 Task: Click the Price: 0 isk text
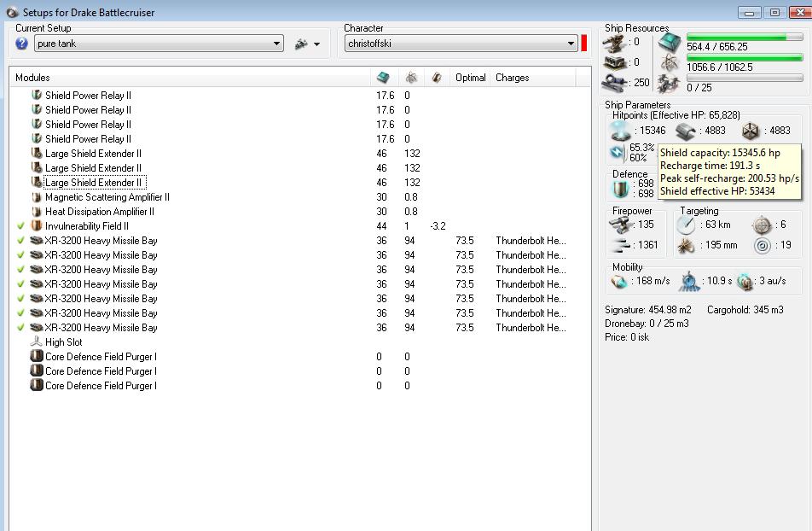(627, 337)
